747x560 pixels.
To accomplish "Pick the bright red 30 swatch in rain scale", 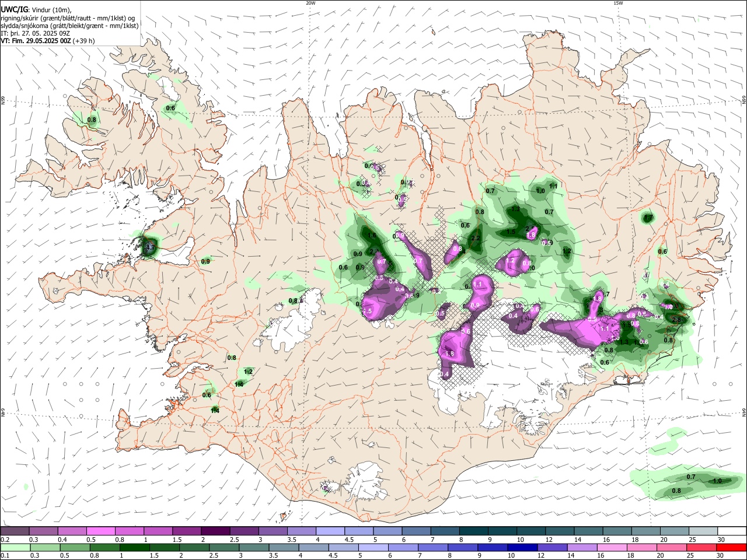I will (732, 547).
